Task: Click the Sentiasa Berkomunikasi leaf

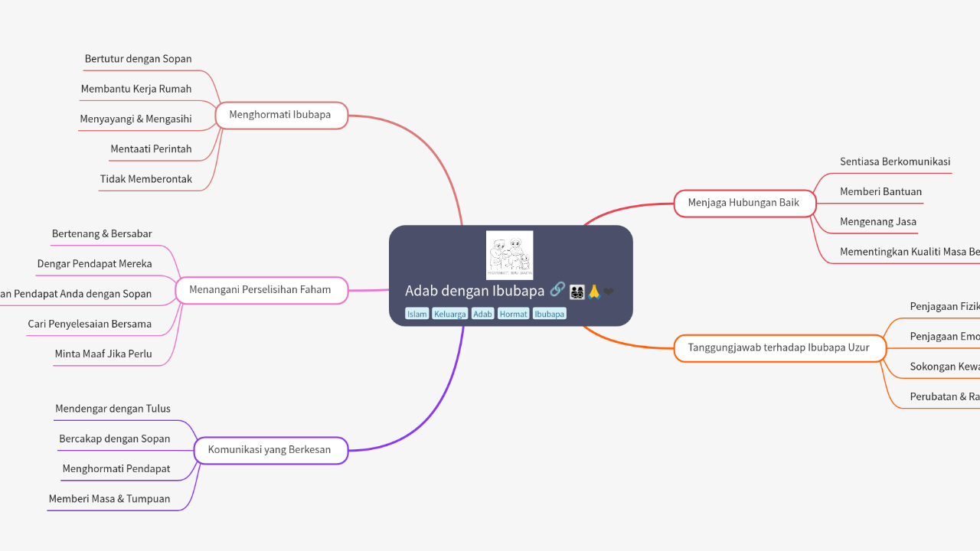Action: tap(895, 161)
